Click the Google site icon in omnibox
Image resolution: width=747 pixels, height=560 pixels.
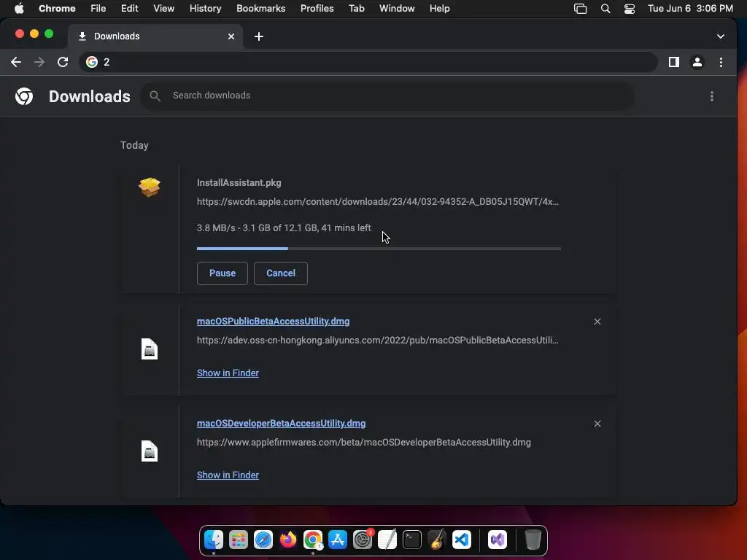tap(92, 62)
